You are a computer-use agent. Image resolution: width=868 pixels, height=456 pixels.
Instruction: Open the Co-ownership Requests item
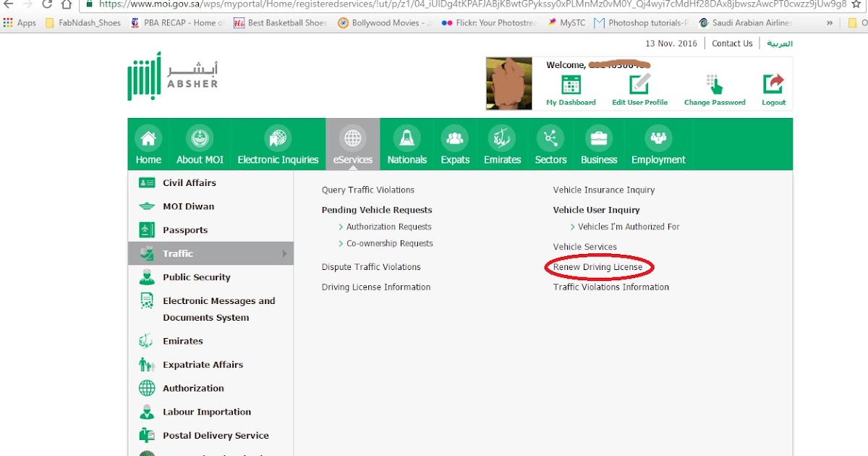[x=390, y=243]
